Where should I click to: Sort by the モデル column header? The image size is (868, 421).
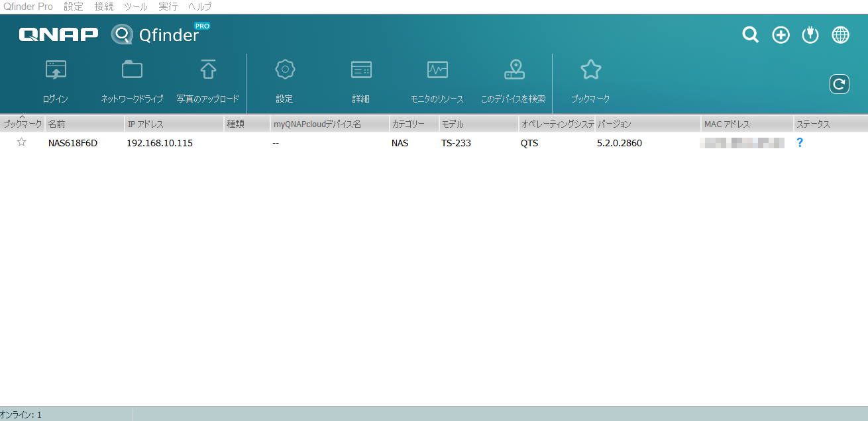(x=478, y=124)
